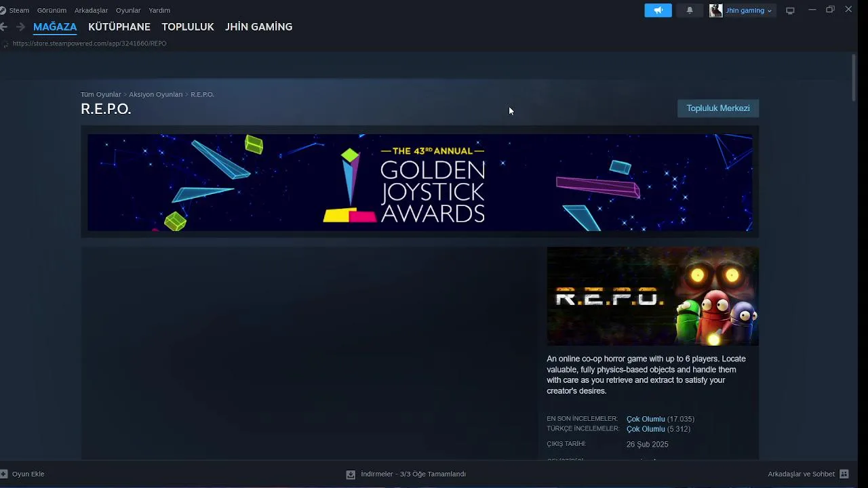
Task: Click the Golden Joystick Awards banner
Action: click(x=420, y=182)
